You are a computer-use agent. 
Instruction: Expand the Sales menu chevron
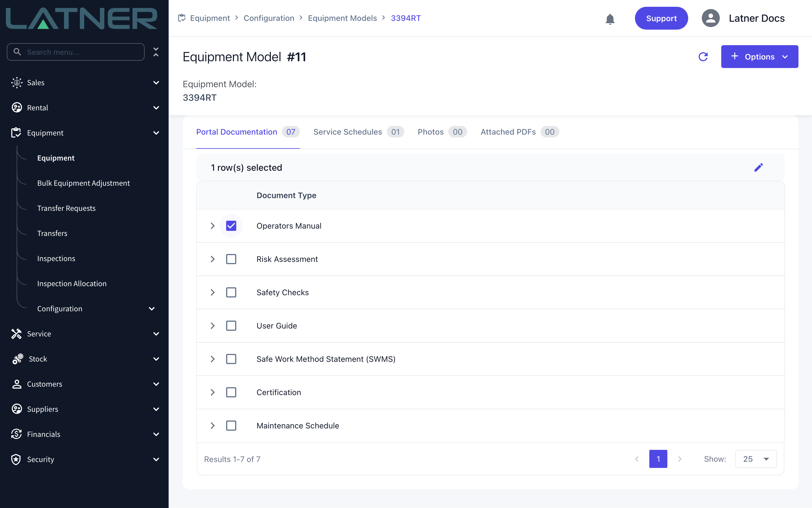[x=156, y=82]
